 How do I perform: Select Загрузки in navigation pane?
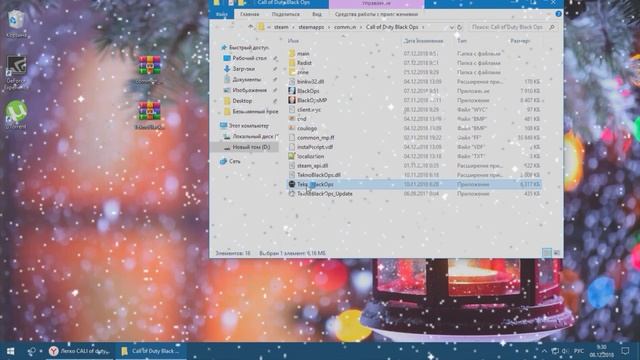click(244, 69)
